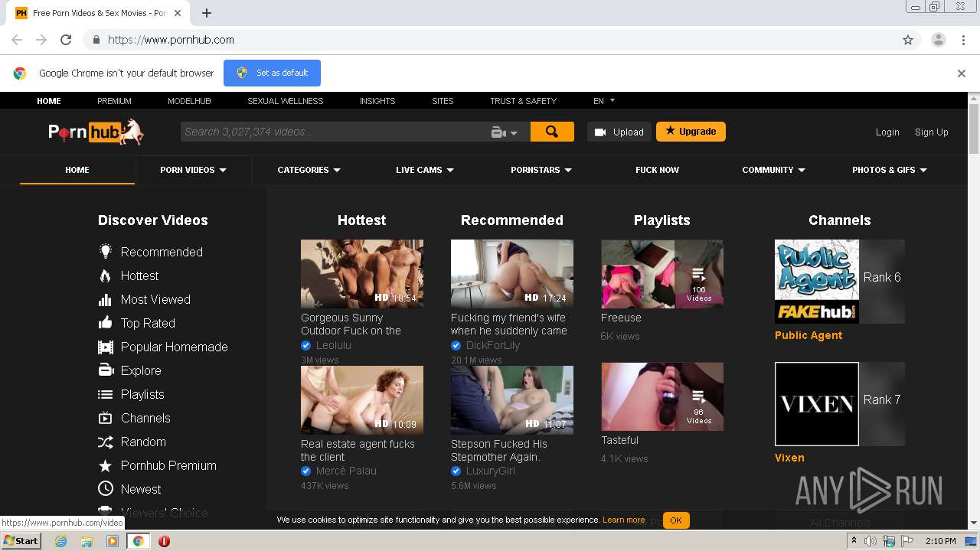Open Internet Explorer from the taskbar
This screenshot has height=551, width=980.
(x=60, y=541)
